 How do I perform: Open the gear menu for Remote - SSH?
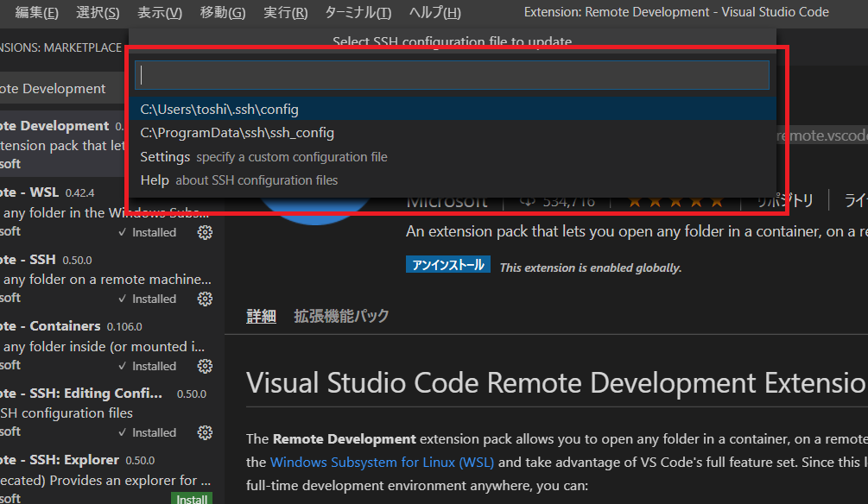tap(205, 299)
